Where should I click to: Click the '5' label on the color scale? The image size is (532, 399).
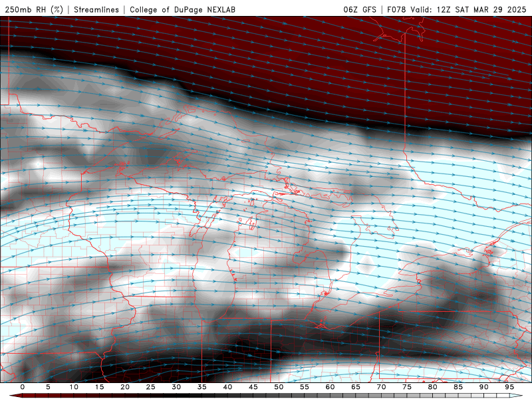48,387
